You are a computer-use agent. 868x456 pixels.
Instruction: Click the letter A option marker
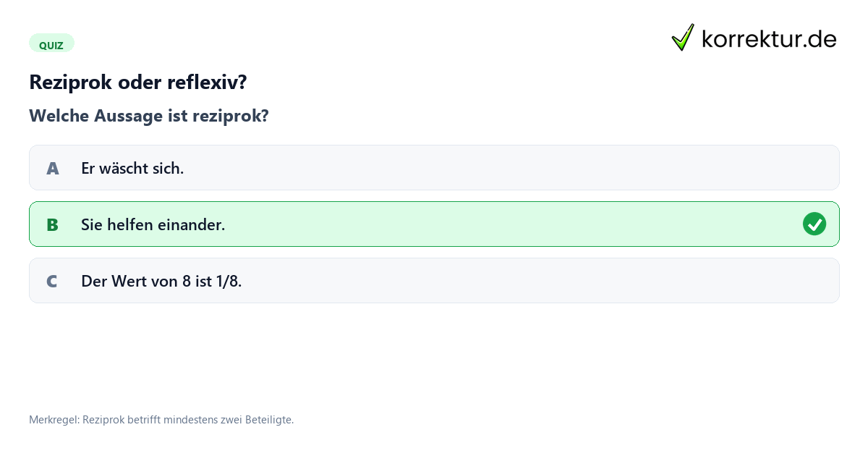pyautogui.click(x=52, y=169)
